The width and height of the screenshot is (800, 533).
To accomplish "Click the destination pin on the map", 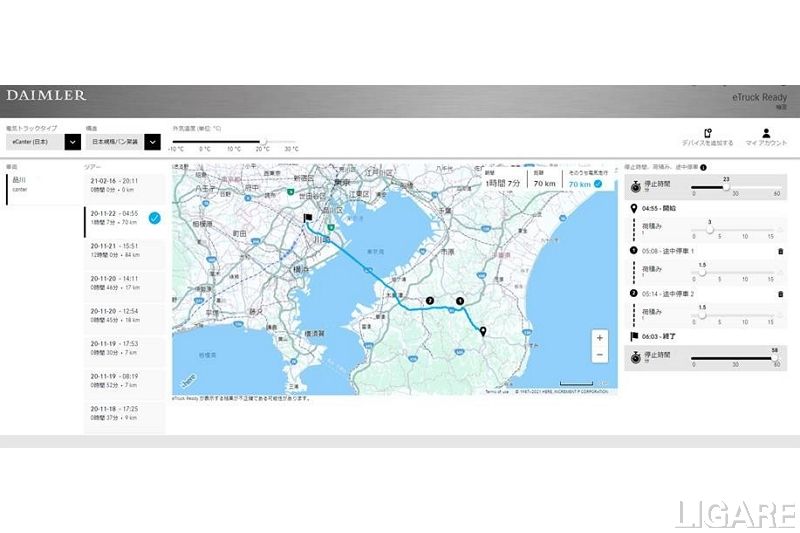I will coord(483,332).
